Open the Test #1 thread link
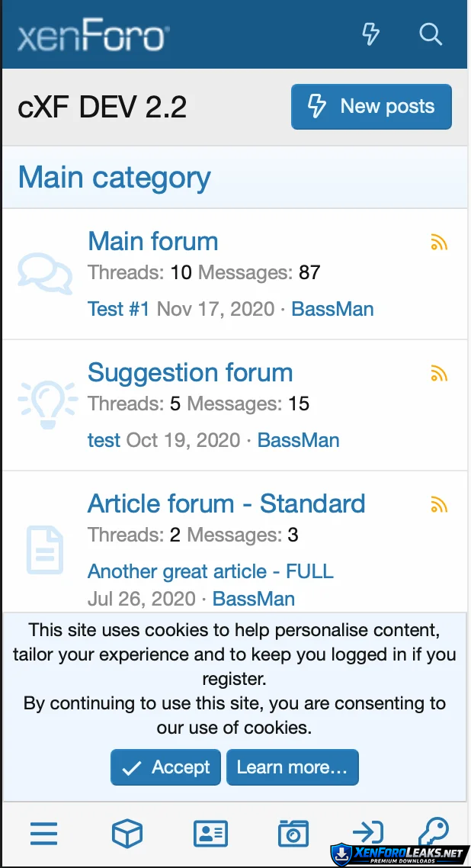This screenshot has width=471, height=868. [119, 309]
